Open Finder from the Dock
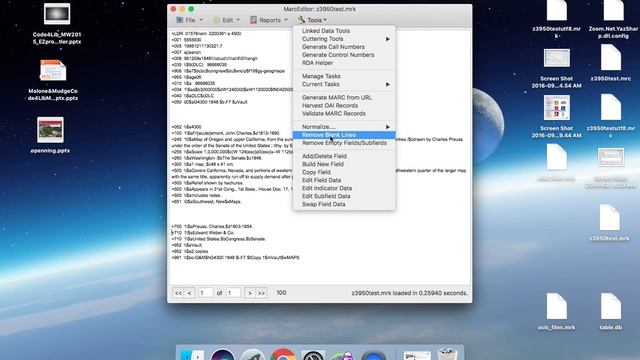This screenshot has width=640, height=360. (192, 355)
